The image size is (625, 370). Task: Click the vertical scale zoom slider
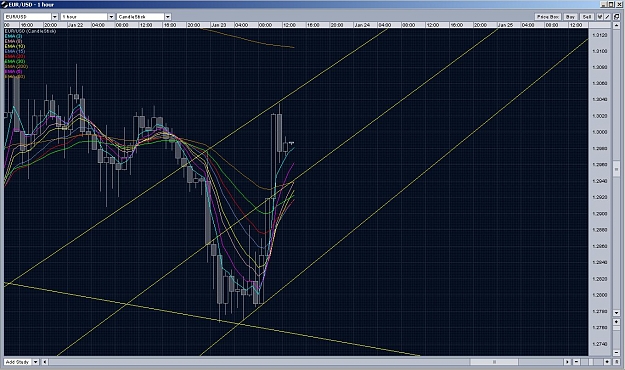coord(616,328)
